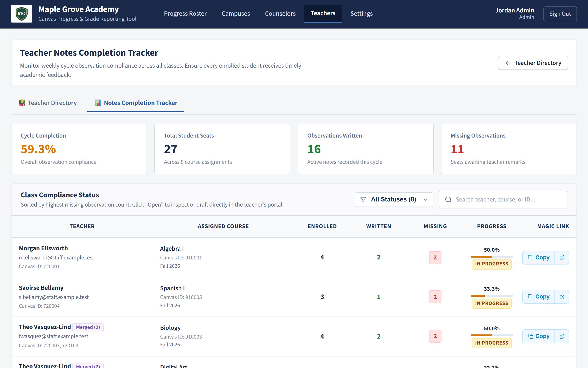Go to Campuses in top navigation

pyautogui.click(x=236, y=14)
